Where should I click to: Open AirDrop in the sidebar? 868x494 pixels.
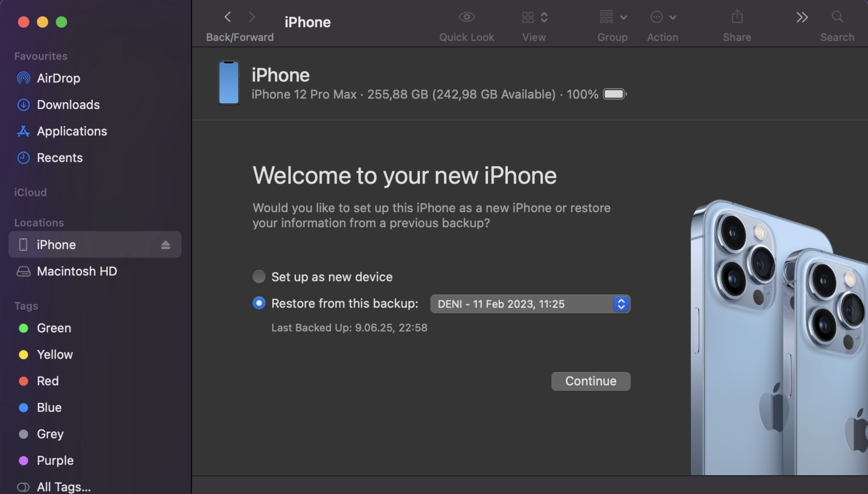tap(95, 78)
